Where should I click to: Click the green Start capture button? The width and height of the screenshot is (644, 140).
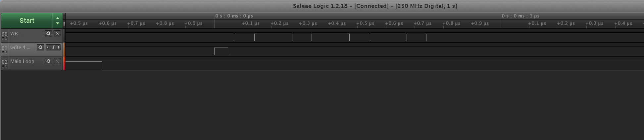pyautogui.click(x=26, y=20)
